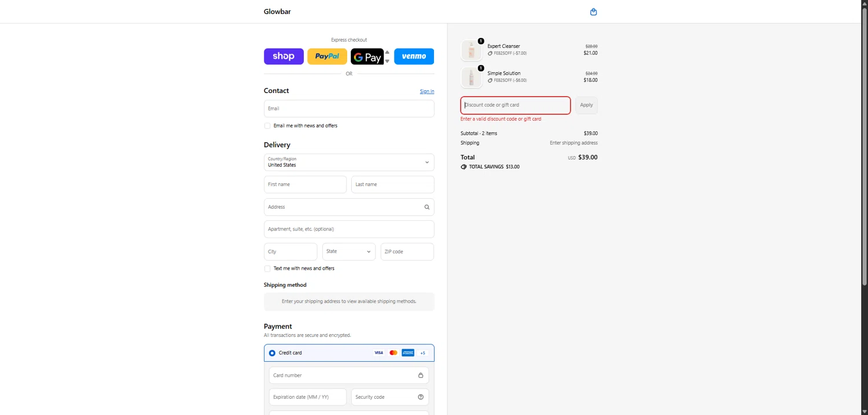Screen dimensions: 868x415
Task: Click the Simple Solution product name
Action: pyautogui.click(x=504, y=73)
